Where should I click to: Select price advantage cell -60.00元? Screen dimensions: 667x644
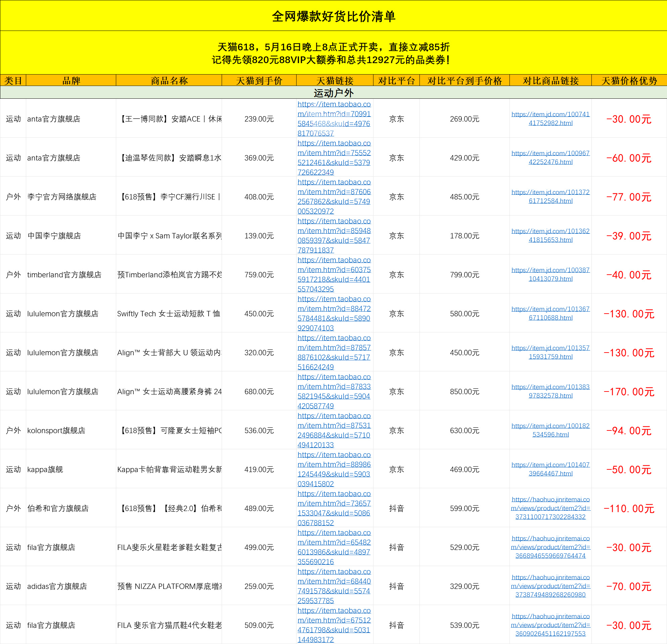point(629,158)
